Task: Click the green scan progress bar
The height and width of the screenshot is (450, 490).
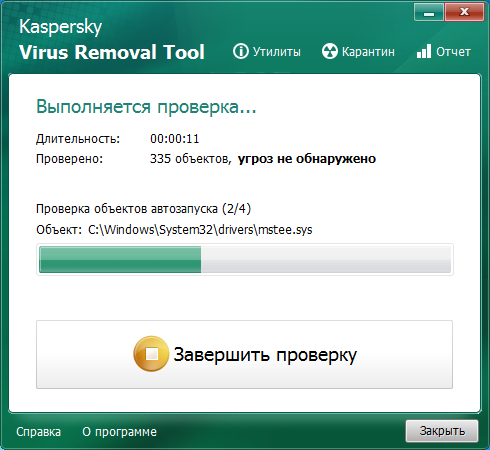Action: [x=245, y=259]
